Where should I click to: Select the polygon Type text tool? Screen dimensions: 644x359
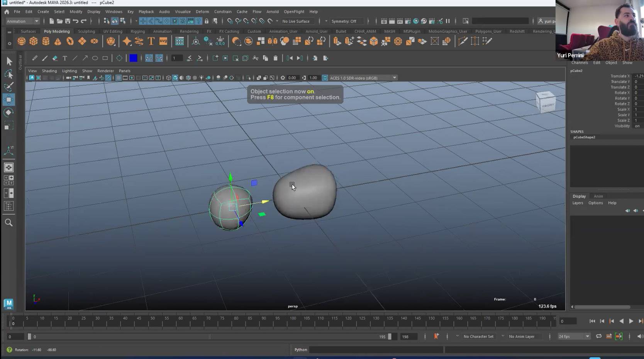click(151, 41)
